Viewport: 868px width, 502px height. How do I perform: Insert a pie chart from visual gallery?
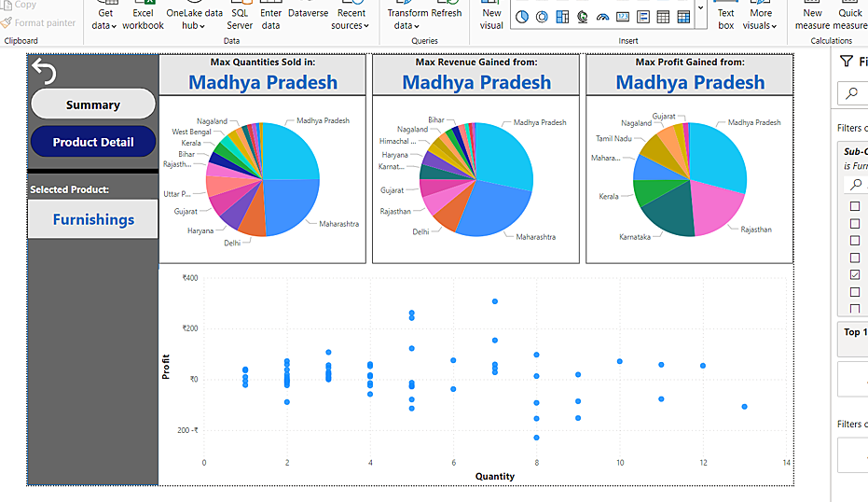(522, 17)
